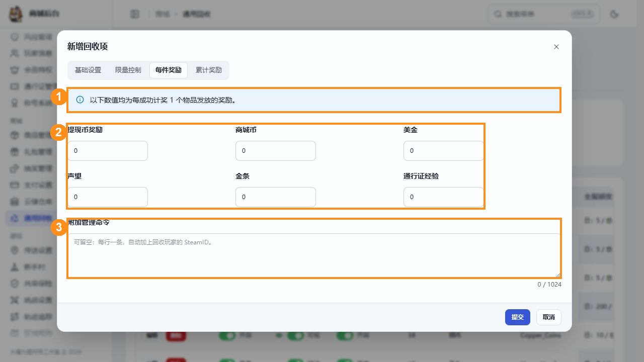Select the 每件奖励 tab

(x=169, y=70)
